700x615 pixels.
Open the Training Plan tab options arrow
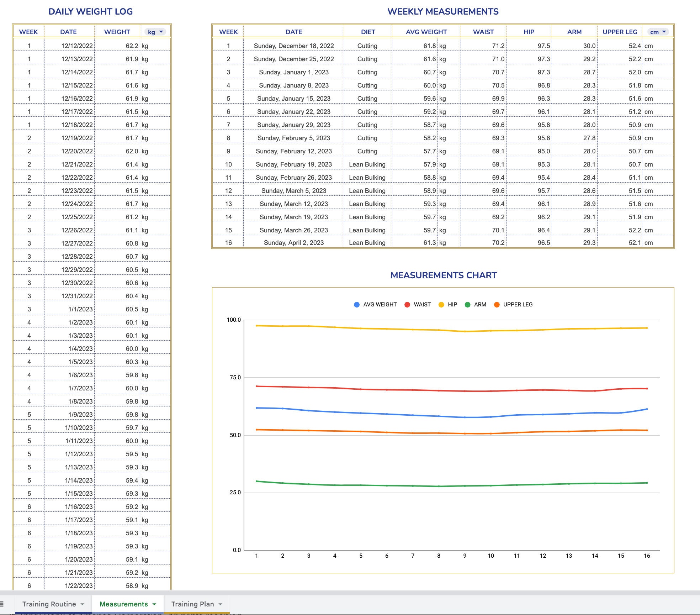click(220, 604)
